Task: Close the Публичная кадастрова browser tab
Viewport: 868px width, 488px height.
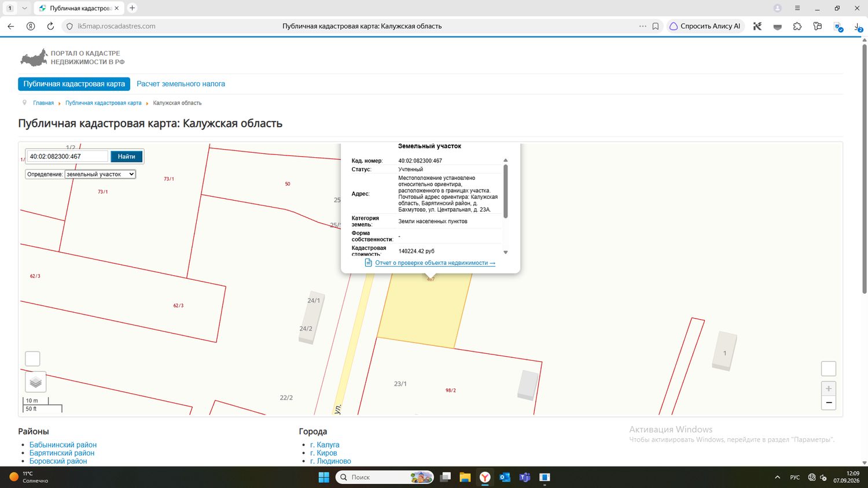Action: point(116,8)
